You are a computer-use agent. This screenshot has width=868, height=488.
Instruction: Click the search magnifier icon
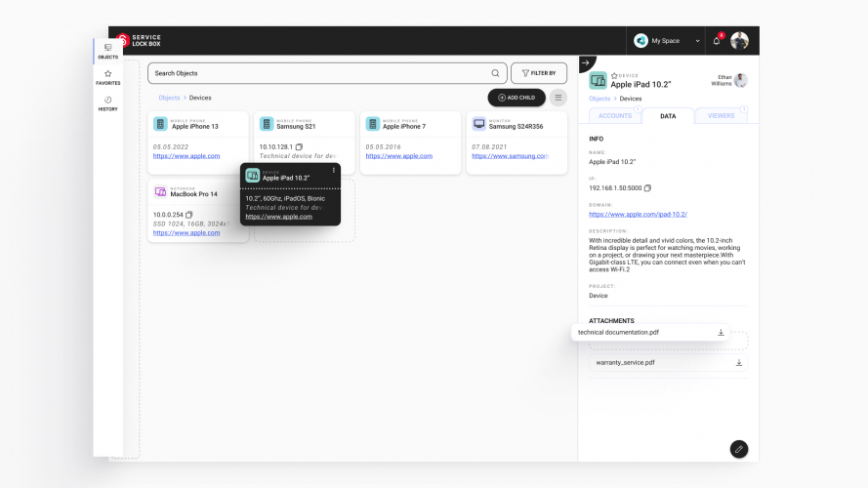495,73
